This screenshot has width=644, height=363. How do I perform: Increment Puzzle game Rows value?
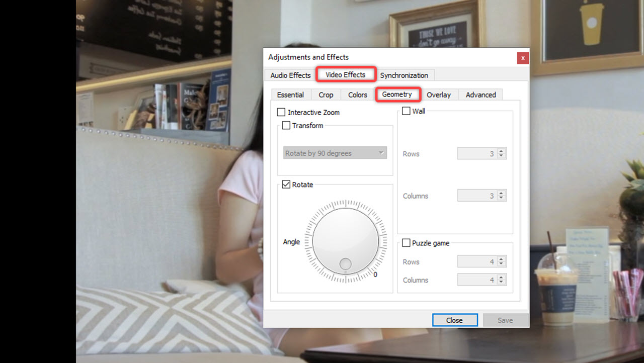[x=502, y=258]
